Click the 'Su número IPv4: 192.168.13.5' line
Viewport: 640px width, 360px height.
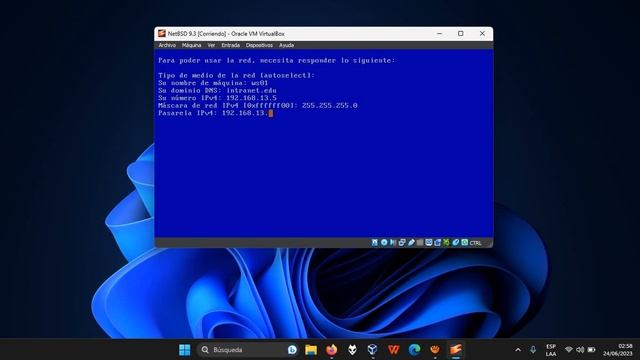coord(217,98)
